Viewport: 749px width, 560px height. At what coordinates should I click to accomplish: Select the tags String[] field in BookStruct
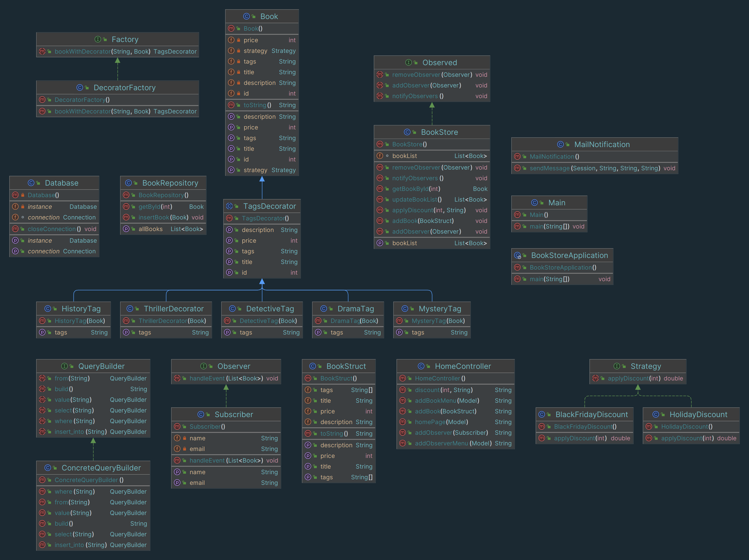click(339, 390)
